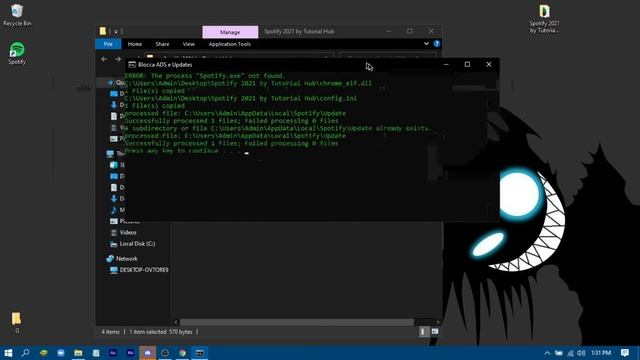
Task: Select DESKTOP-OV7ORE9 under Network
Action: pyautogui.click(x=144, y=270)
